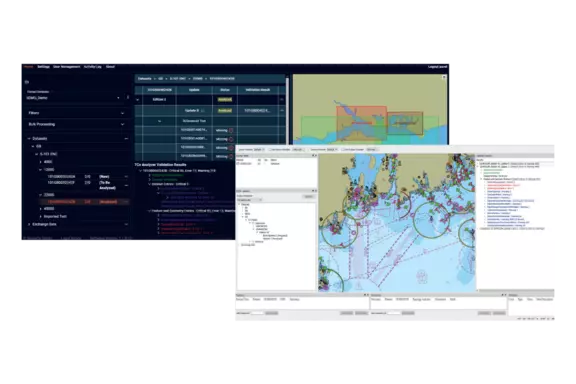Open the options of the (To Be Analysed) row
Screen dimensions: 576x384
126,186
